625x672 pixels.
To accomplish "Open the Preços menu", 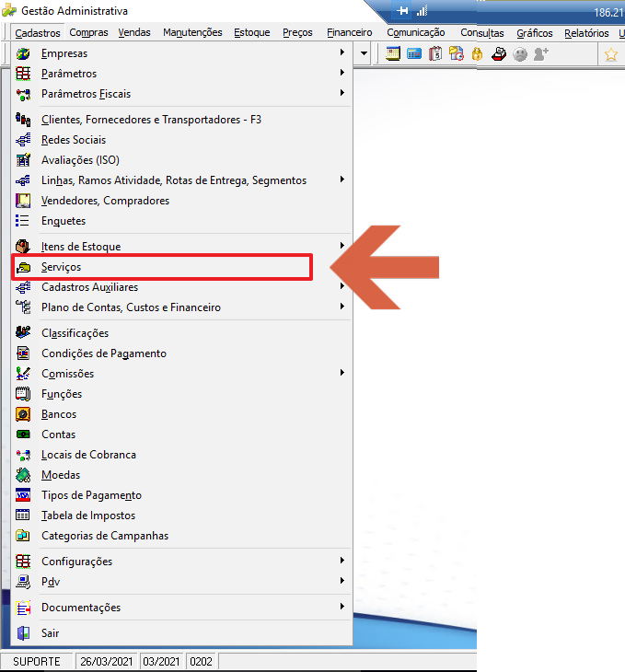I will click(x=297, y=32).
